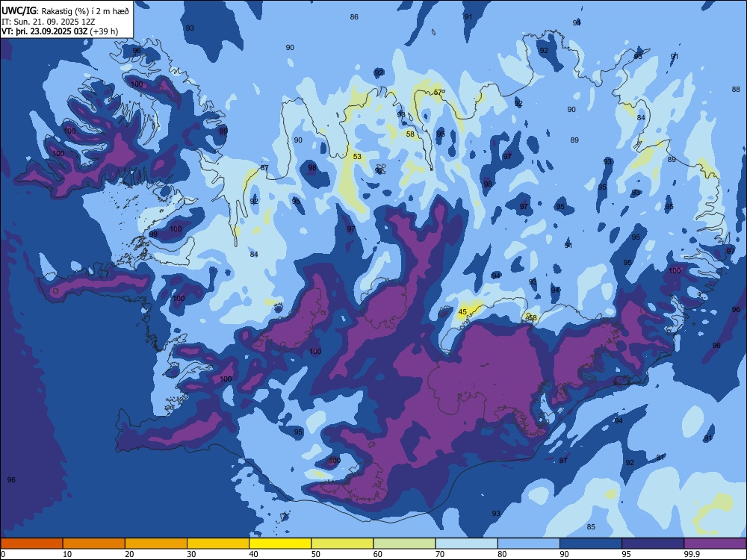Viewport: 747px width, 560px height.
Task: Click the 'IT: Sun. 21. 09. 2025 12Z' line
Action: tap(48, 22)
